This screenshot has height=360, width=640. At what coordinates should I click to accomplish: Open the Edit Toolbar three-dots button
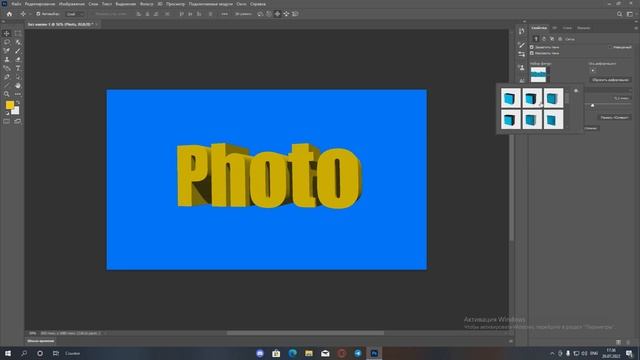(18, 94)
